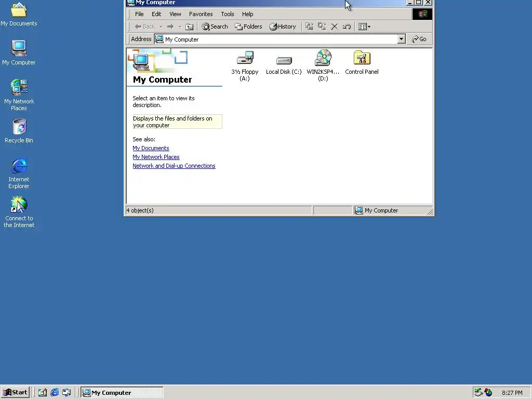Viewport: 532px width, 399px height.
Task: Open the Views dropdown button
Action: tap(364, 26)
